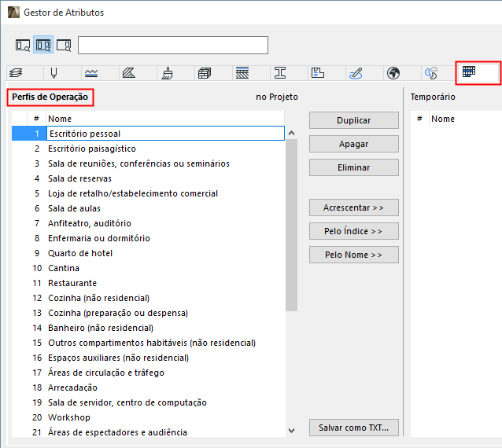Select 'Espaços auxiliares (não residencial)' row

coord(148,358)
